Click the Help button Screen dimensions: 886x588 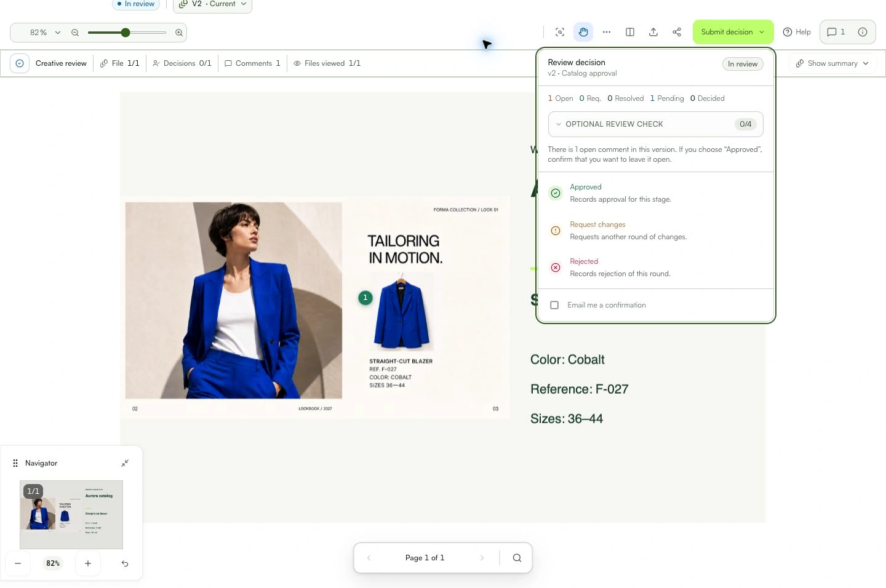pyautogui.click(x=797, y=32)
